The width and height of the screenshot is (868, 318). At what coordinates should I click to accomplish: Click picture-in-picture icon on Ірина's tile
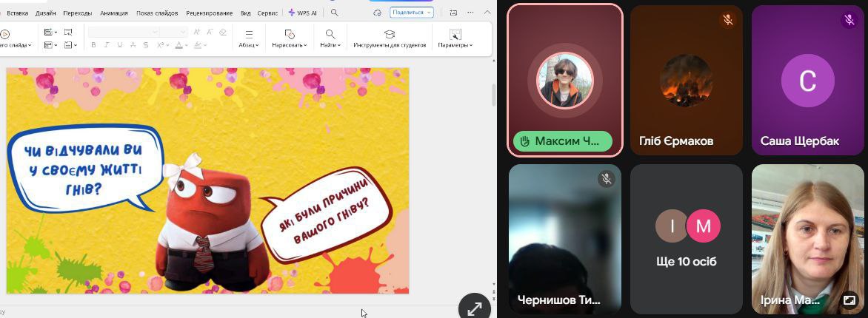[x=849, y=300]
